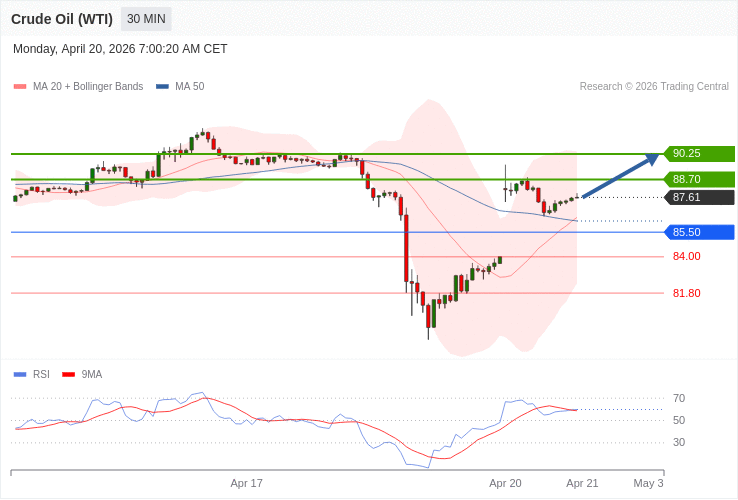
Task: Click the 30 MIN timeframe badge
Action: coord(146,19)
